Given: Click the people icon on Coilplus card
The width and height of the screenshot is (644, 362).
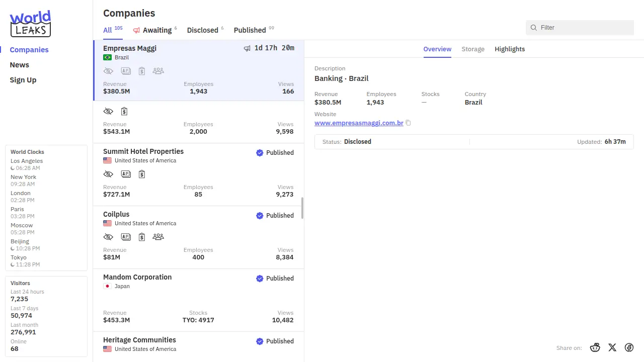Looking at the screenshot, I should tap(158, 237).
